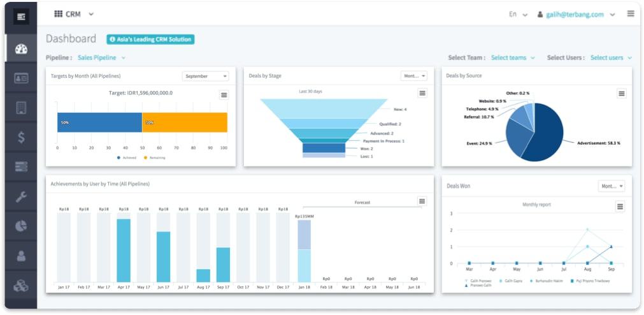Click the orange Remaining 50% bar
The image size is (644, 315).
tap(185, 122)
